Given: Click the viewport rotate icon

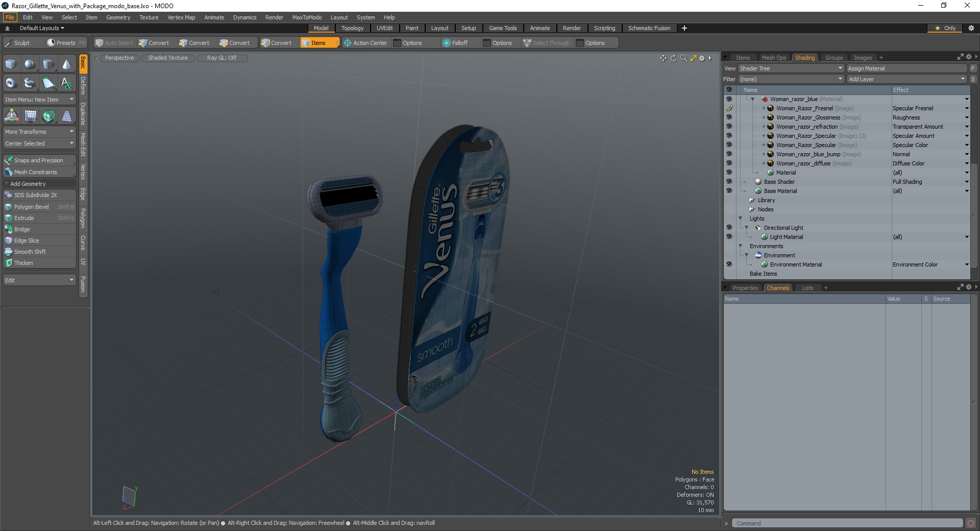Looking at the screenshot, I should tap(673, 58).
